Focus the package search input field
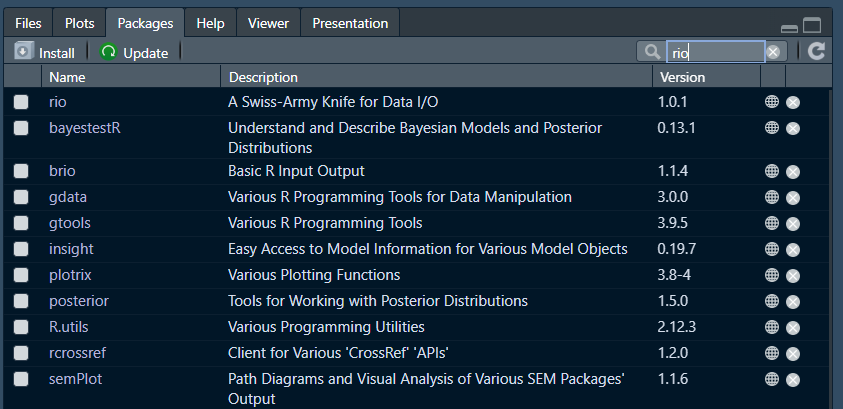Image resolution: width=843 pixels, height=409 pixels. tap(714, 52)
